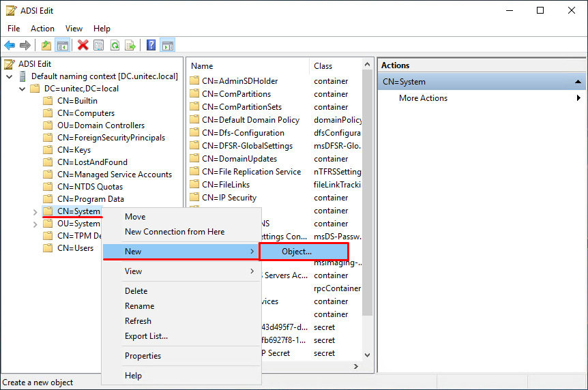
Task: Toggle the Show/Hide Console Tree icon
Action: 63,46
